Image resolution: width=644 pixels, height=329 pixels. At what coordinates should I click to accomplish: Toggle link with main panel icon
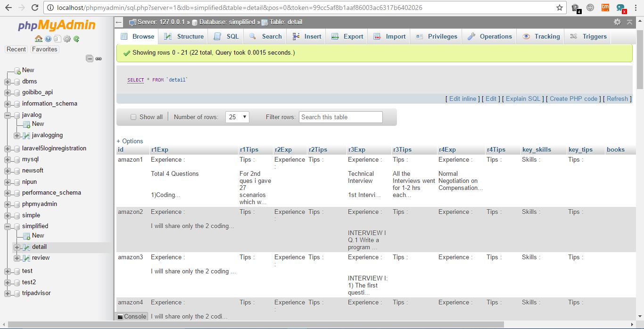pos(99,58)
